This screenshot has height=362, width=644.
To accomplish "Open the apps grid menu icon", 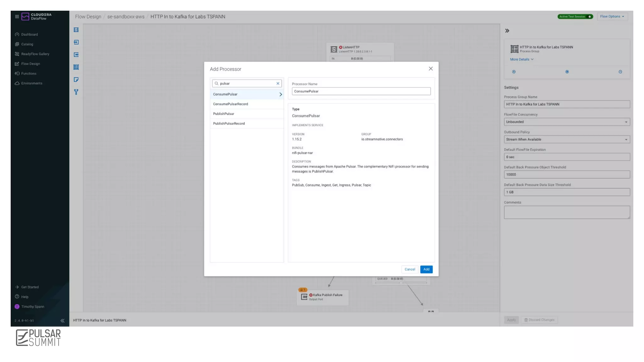I will (x=17, y=16).
